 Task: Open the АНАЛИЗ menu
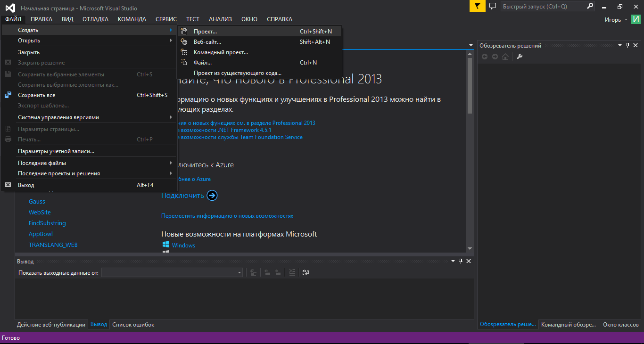click(x=220, y=19)
